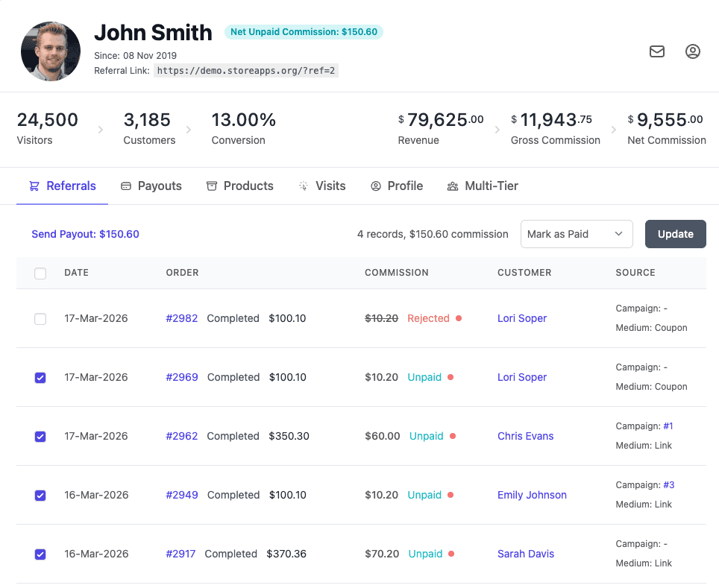Open Campaign #1 link
The image size is (719, 588).
point(668,426)
